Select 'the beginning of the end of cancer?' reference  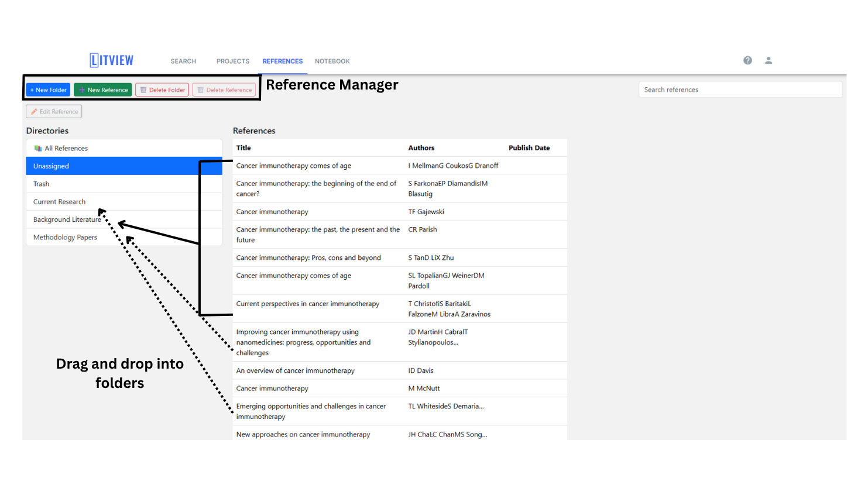click(400, 188)
